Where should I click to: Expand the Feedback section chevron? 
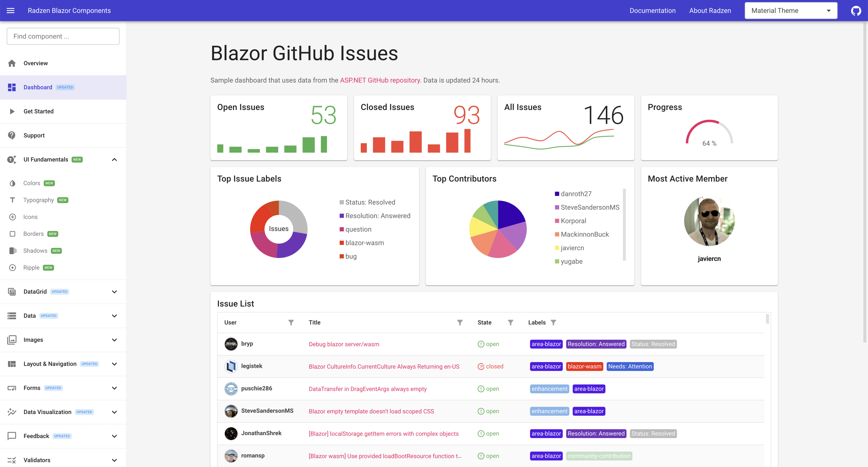[114, 436]
